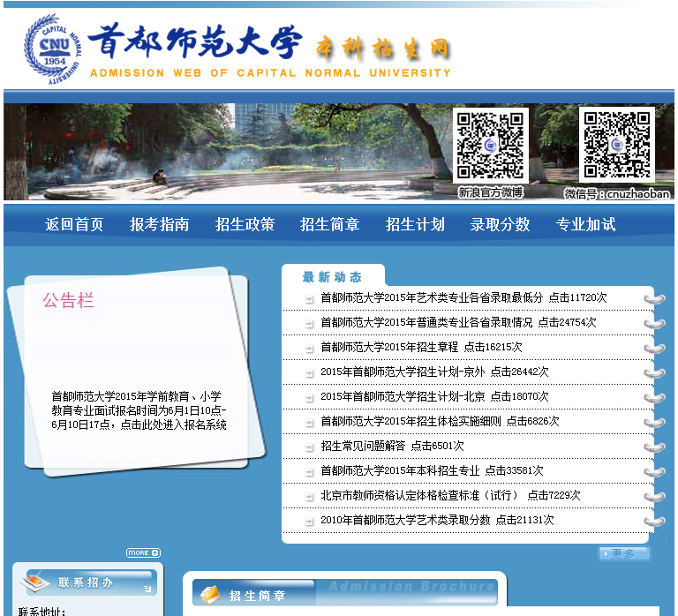
Task: Open the 专业加试 menu item
Action: [586, 224]
